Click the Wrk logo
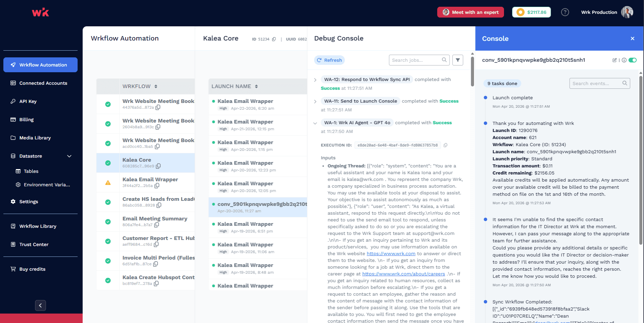644x323 pixels. click(40, 12)
